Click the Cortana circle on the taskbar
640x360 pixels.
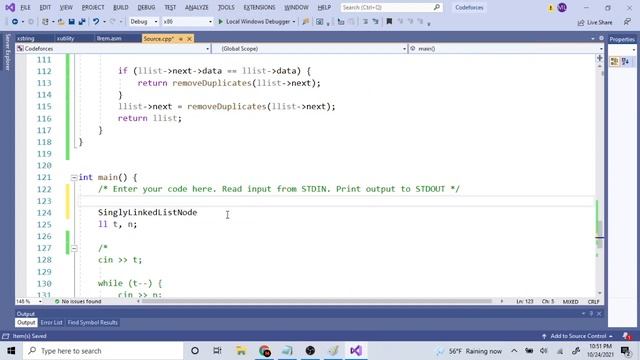click(x=195, y=351)
